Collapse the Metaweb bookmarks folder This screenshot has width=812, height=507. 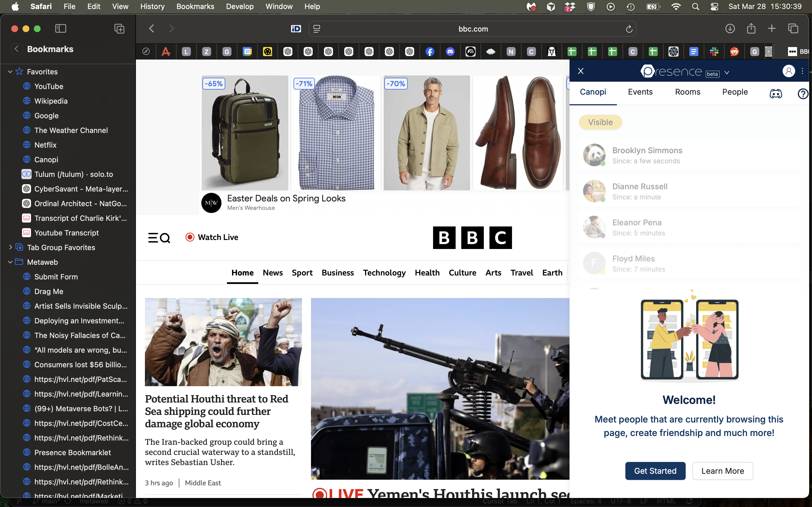(10, 262)
